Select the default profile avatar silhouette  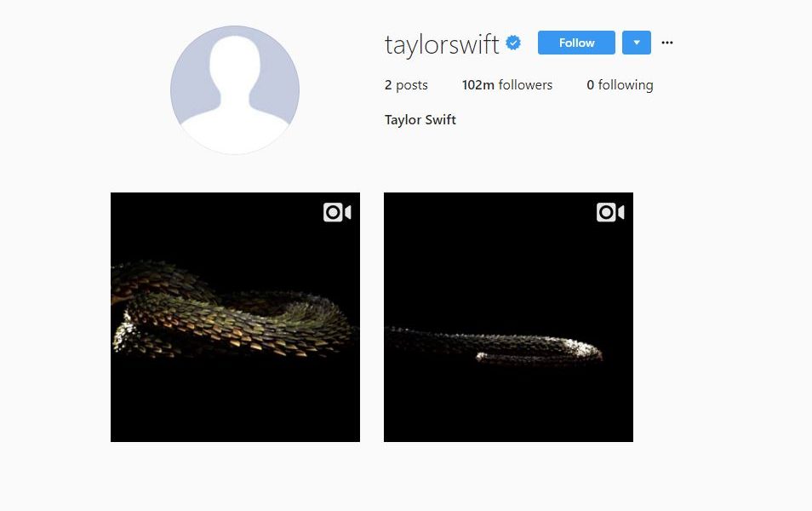235,90
